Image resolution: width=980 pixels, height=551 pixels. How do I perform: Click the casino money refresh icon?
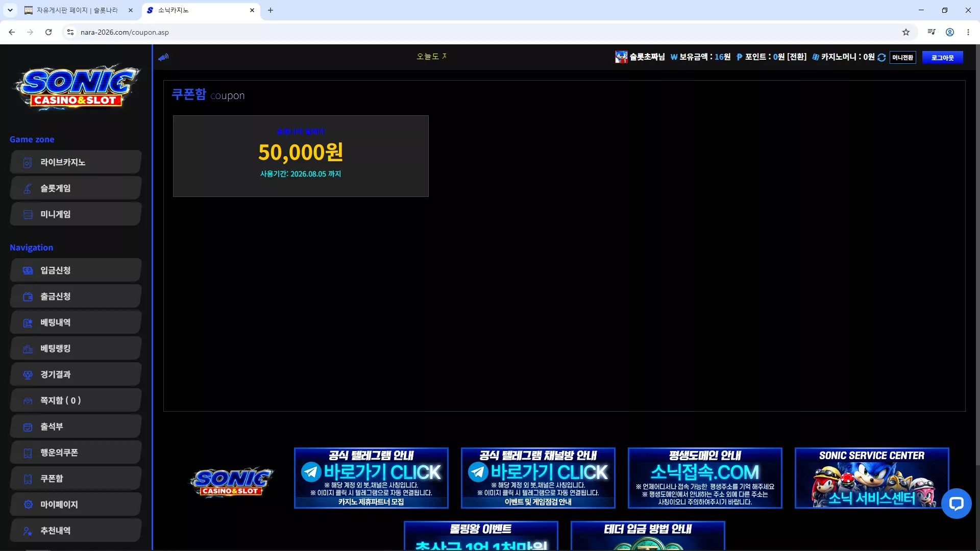pyautogui.click(x=881, y=57)
